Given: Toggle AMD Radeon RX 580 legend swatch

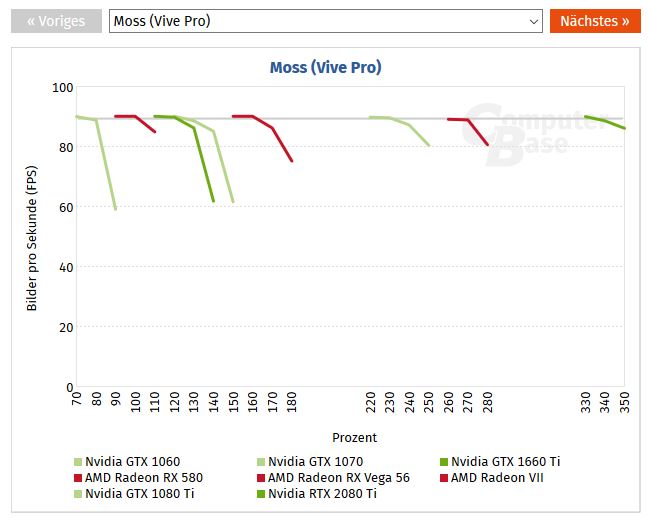Looking at the screenshot, I should coord(78,478).
